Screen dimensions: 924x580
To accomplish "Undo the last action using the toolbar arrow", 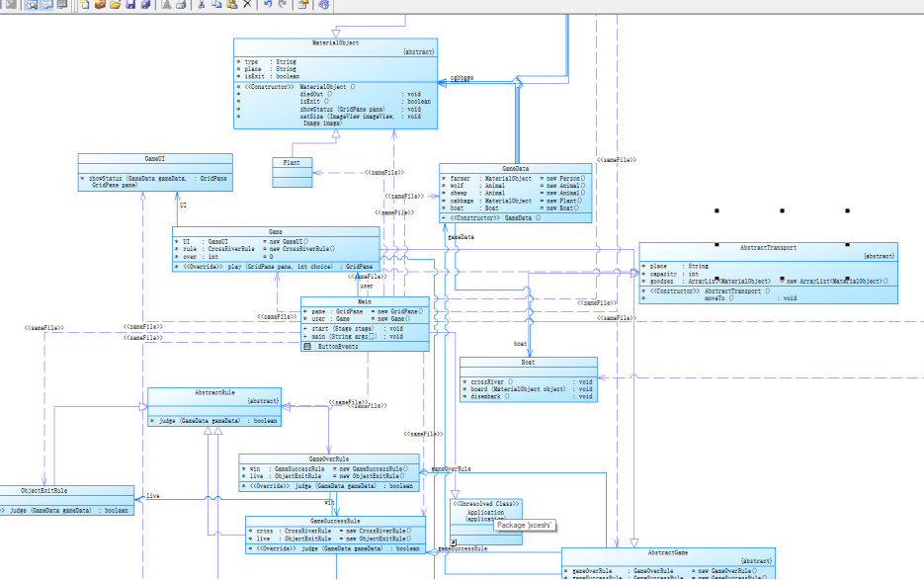I will pos(268,4).
